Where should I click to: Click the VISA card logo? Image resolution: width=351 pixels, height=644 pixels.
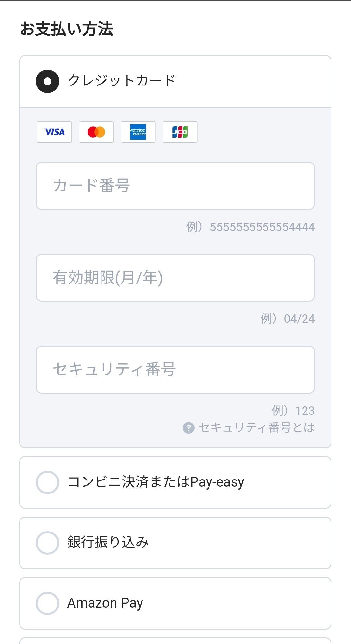[x=54, y=132]
